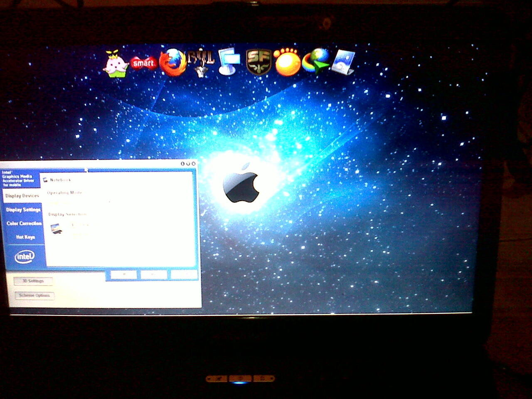532x399 pixels.
Task: Click the Notebook heading text
Action: [x=61, y=180]
